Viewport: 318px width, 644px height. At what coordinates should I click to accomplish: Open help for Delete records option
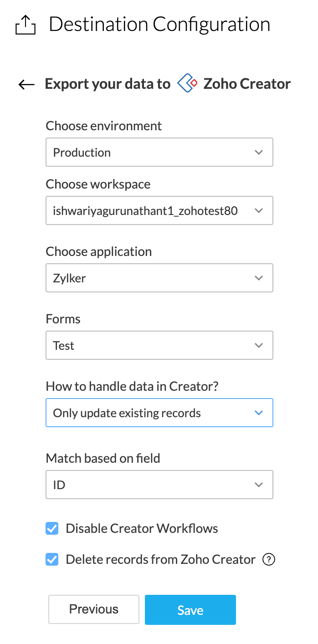pyautogui.click(x=269, y=559)
